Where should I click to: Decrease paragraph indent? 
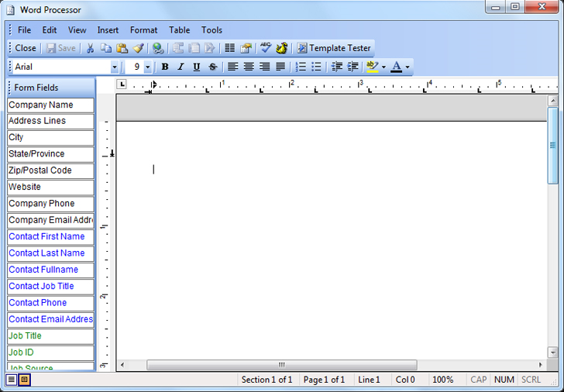[x=337, y=67]
